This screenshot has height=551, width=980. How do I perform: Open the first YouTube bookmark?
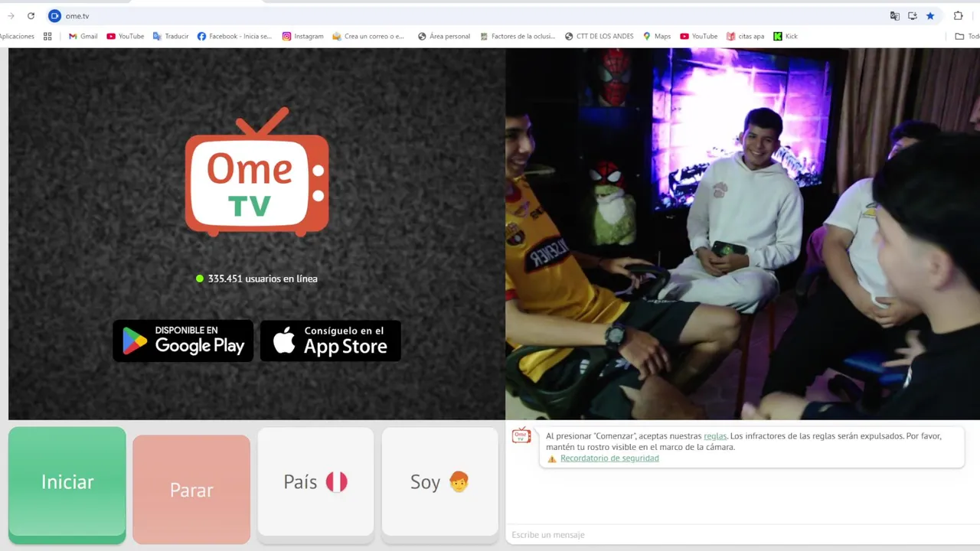pos(126,36)
